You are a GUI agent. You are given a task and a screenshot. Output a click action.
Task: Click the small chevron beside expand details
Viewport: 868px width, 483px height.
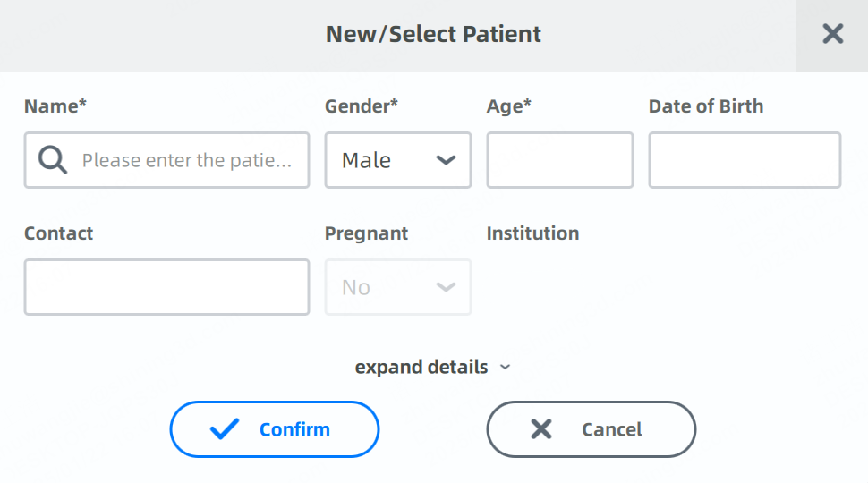pos(505,367)
